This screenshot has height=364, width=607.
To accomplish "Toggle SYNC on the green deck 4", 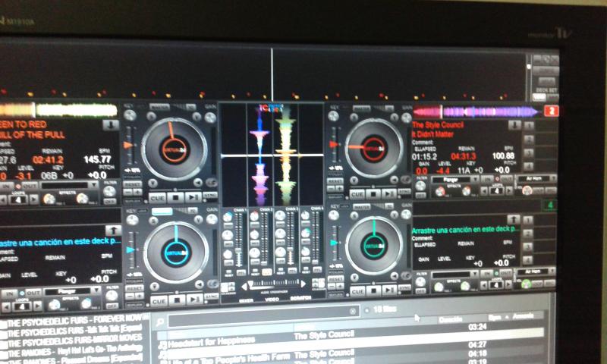I will click(405, 287).
